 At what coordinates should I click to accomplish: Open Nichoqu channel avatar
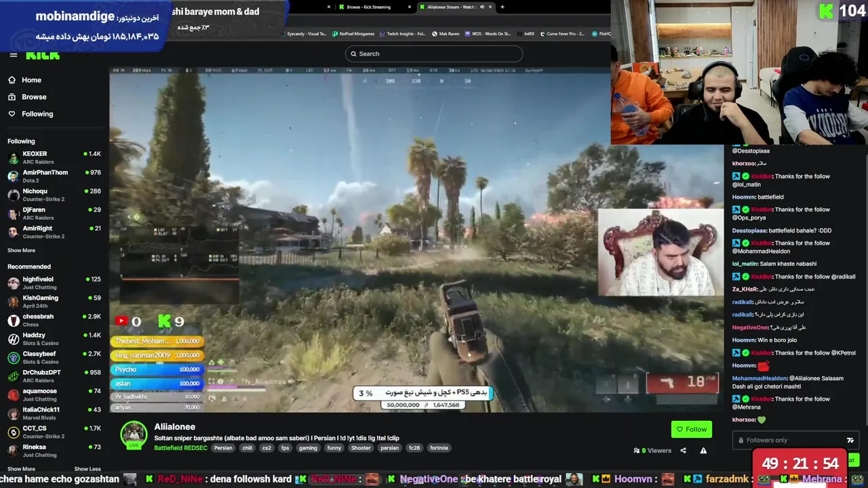coord(14,195)
